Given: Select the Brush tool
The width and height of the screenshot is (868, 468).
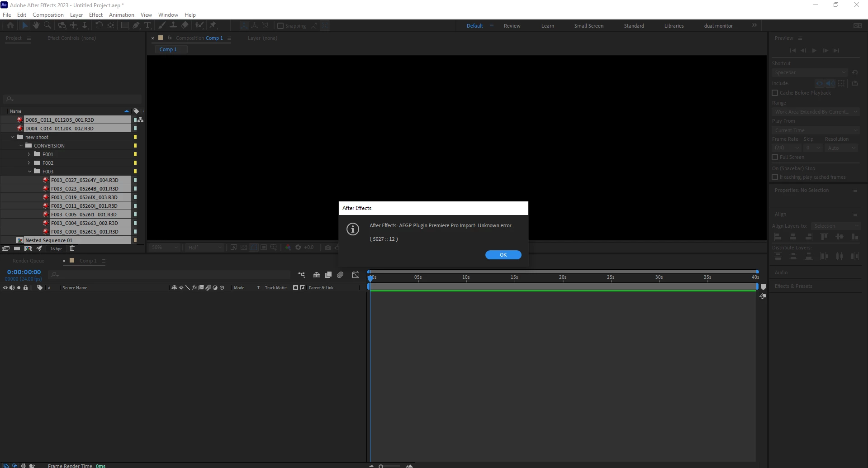Looking at the screenshot, I should tap(161, 26).
